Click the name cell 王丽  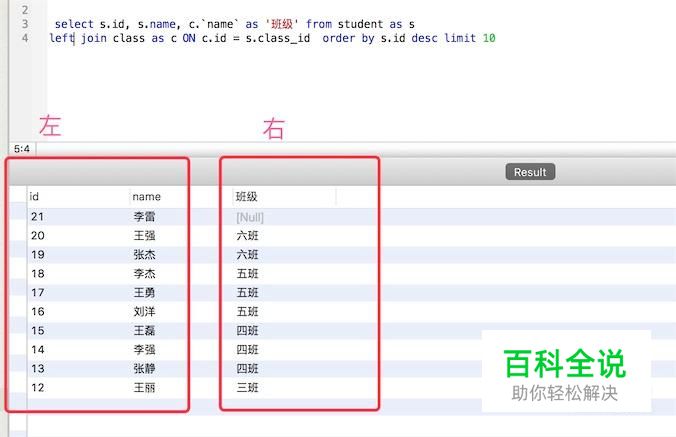(x=144, y=387)
